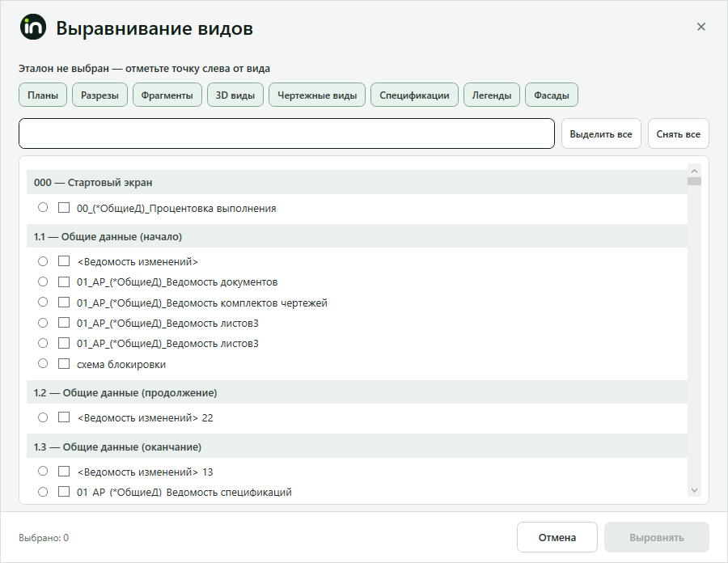Viewport: 728px width, 563px height.
Task: Select radio for <Ведомость изменений> 13
Action: [x=43, y=471]
